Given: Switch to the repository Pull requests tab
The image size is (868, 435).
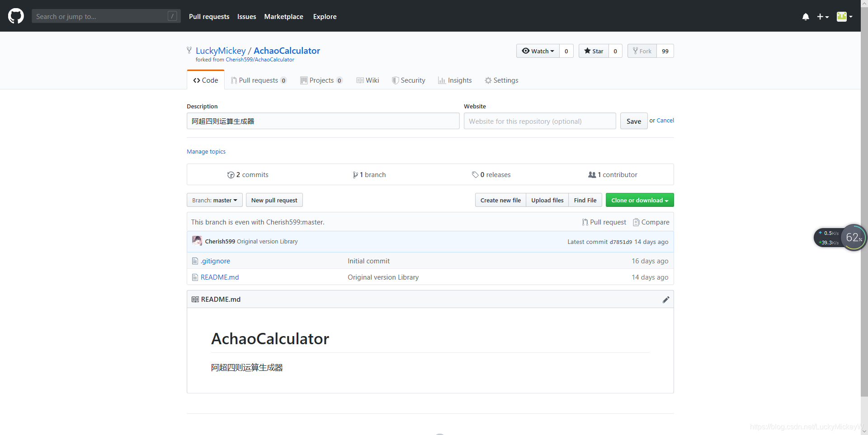Looking at the screenshot, I should click(x=259, y=80).
